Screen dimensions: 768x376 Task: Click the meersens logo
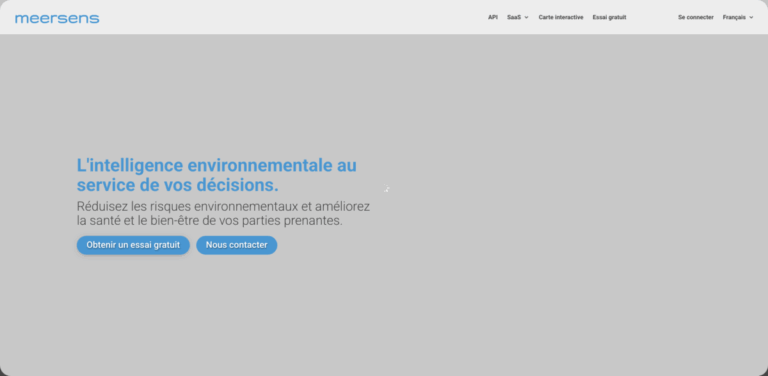coord(57,19)
